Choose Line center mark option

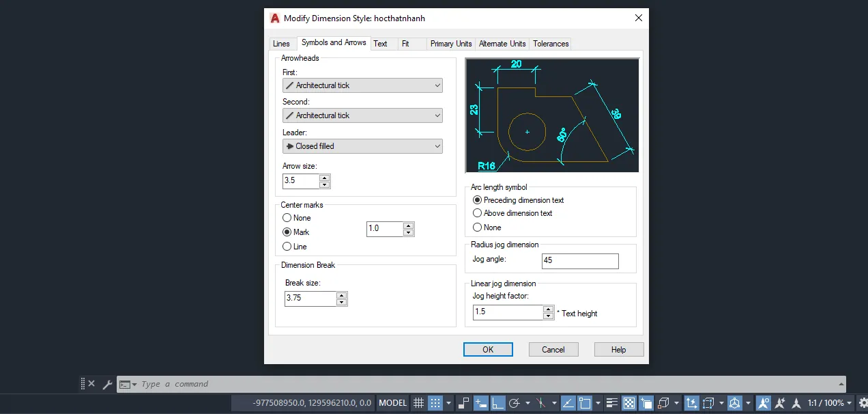coord(287,247)
